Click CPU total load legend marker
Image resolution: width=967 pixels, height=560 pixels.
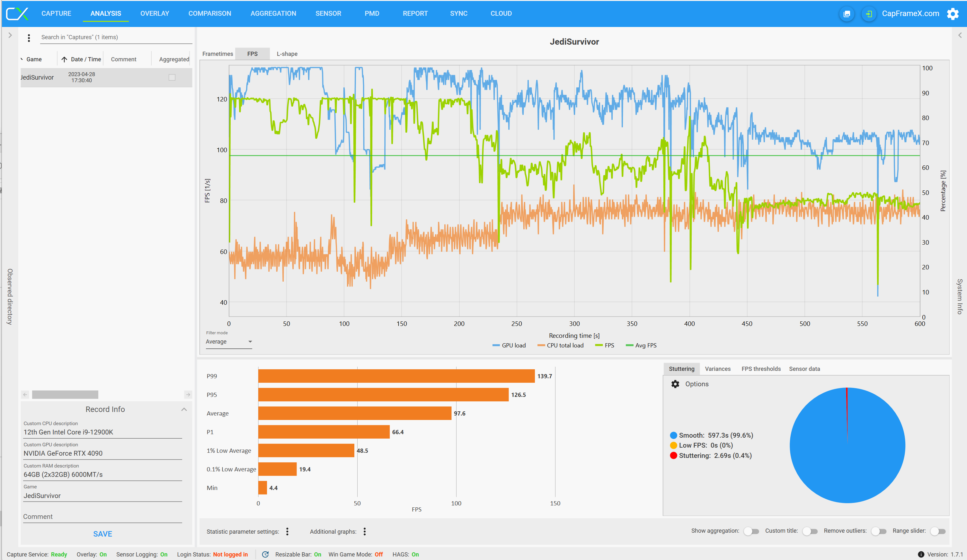(x=541, y=345)
